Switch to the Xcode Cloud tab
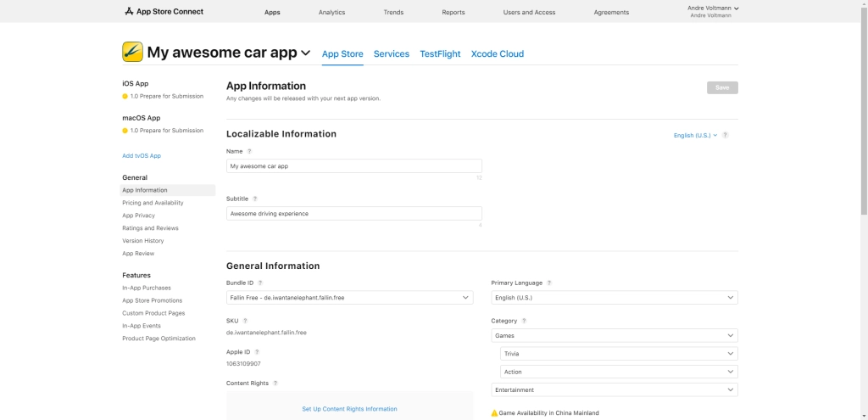 pyautogui.click(x=497, y=53)
